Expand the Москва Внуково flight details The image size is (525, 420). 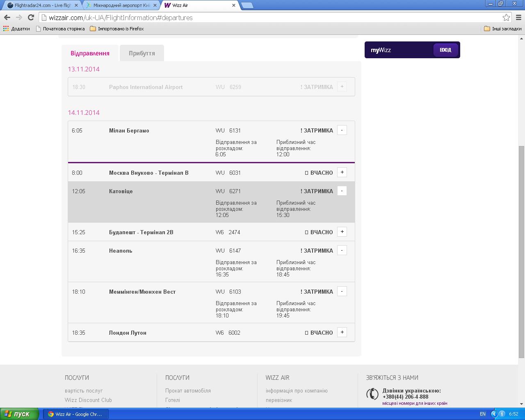click(342, 172)
